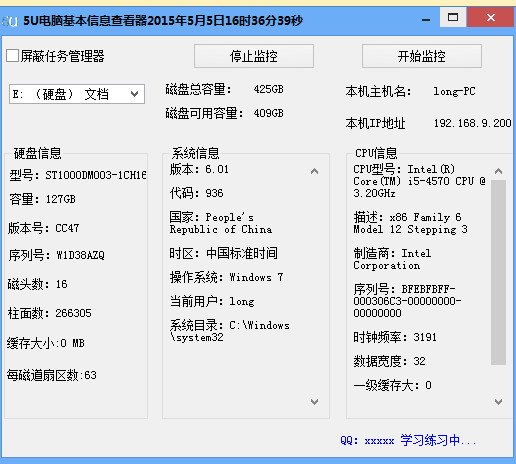Click down arrow in CPU信息 panel scrollbar
The image size is (516, 464).
(498, 401)
